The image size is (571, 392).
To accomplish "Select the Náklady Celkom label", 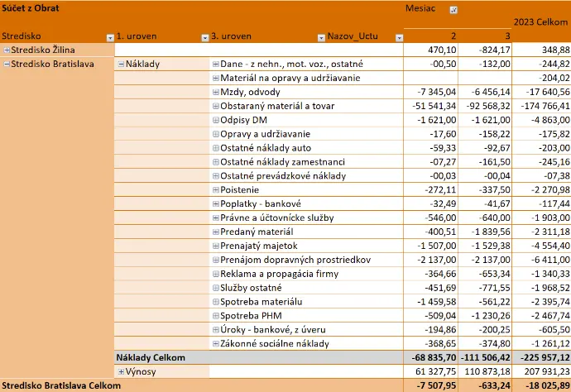I will coord(151,358).
